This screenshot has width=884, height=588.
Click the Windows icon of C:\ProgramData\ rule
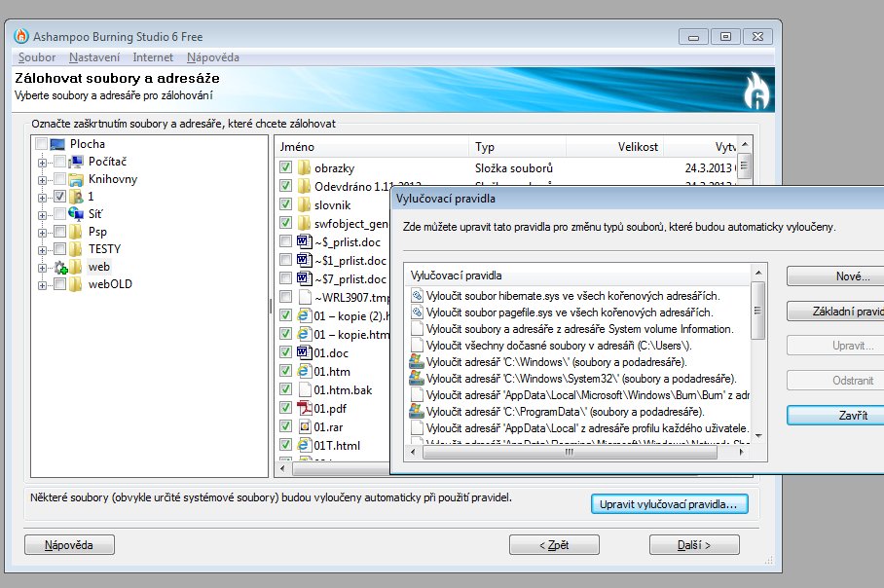pos(417,412)
